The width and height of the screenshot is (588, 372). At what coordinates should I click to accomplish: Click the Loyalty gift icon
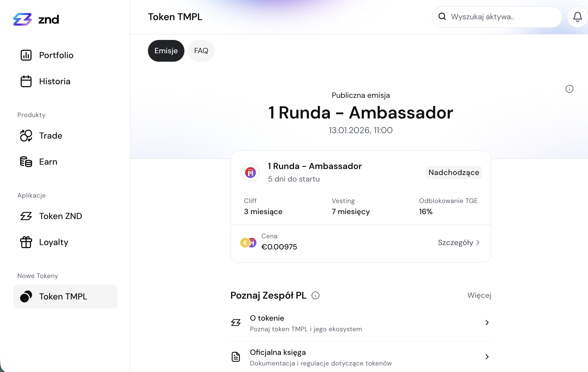coord(26,242)
